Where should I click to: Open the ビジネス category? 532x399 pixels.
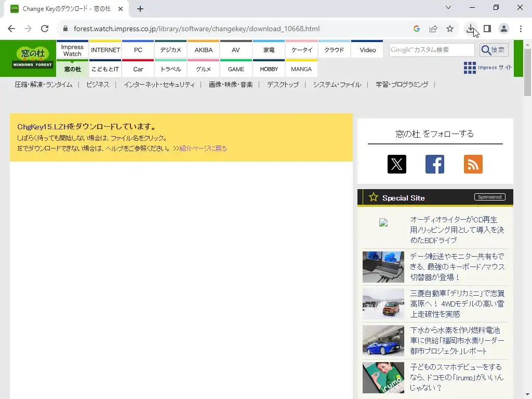(x=98, y=85)
